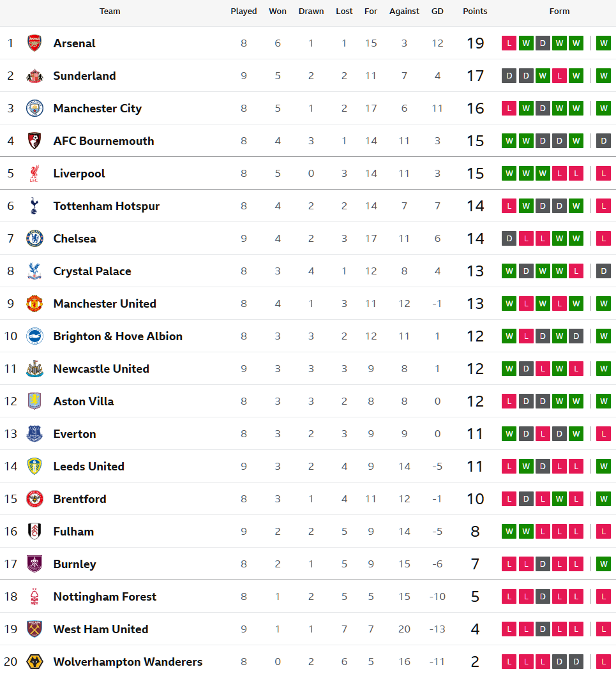Click the Tottenham Hotspur cockerel badge
Screen dimensions: 616x674
pyautogui.click(x=34, y=206)
